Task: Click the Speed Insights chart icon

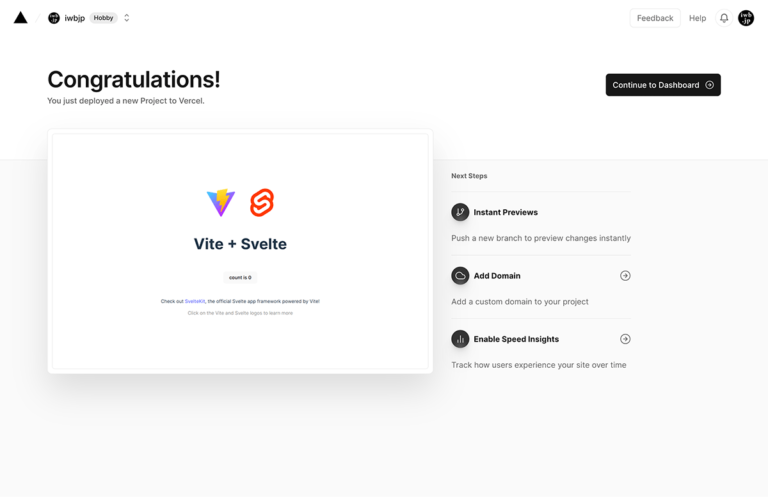Action: [460, 339]
